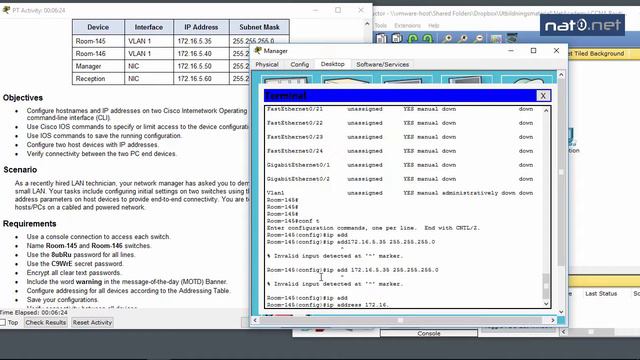Open the Help menu in Packet Tracer
This screenshot has height=360, width=640.
click(433, 25)
